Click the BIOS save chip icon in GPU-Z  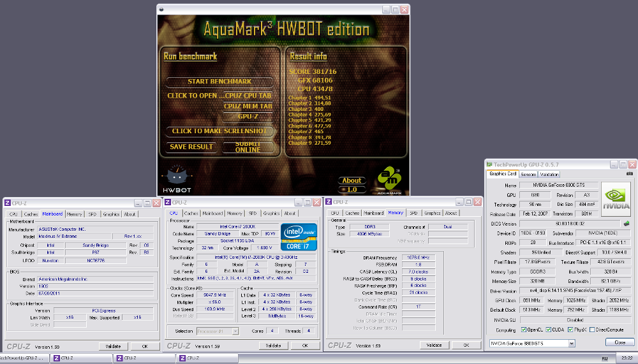(x=627, y=224)
